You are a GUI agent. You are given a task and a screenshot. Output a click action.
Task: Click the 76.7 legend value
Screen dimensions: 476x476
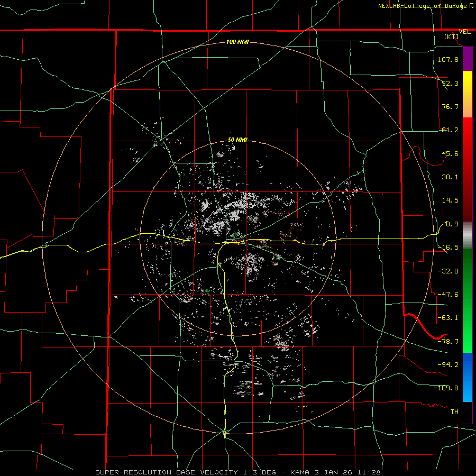pos(450,106)
